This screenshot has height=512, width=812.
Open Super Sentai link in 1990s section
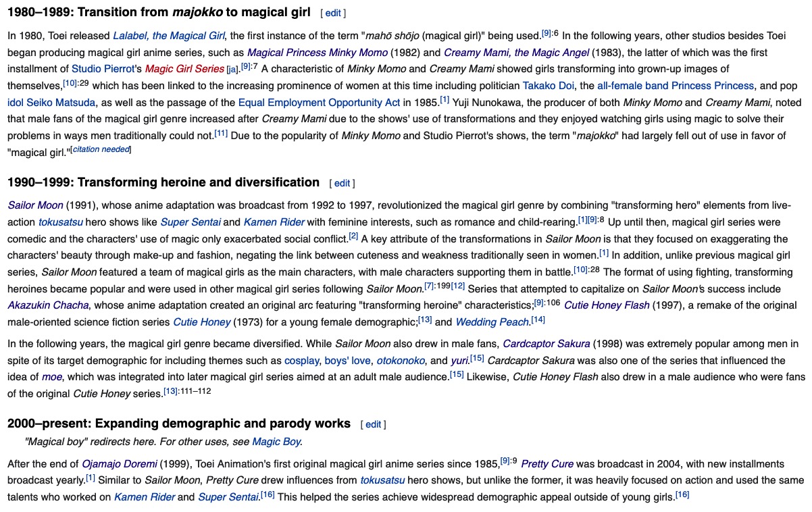coord(190,222)
